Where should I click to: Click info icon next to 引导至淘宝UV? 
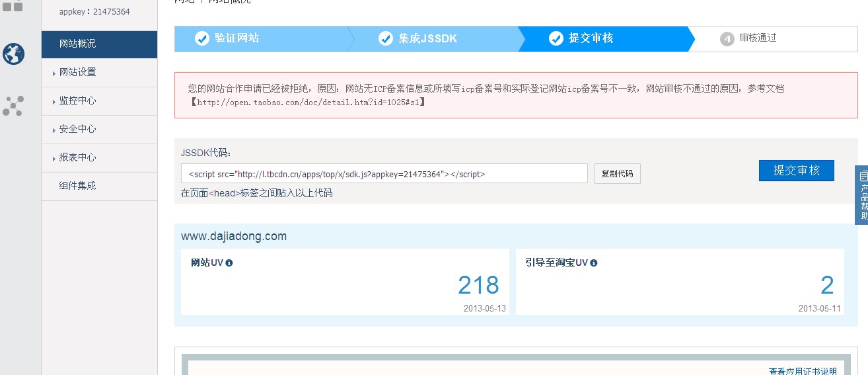[593, 263]
